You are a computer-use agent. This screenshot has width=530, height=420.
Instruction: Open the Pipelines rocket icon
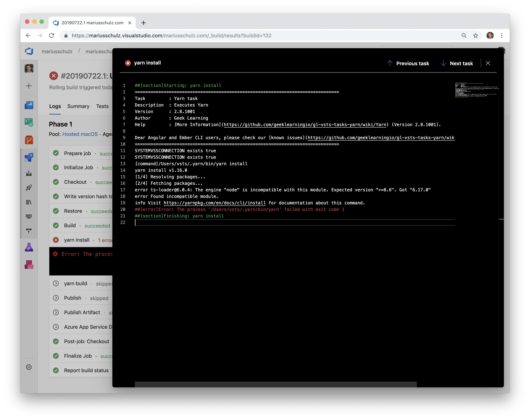pos(29,157)
